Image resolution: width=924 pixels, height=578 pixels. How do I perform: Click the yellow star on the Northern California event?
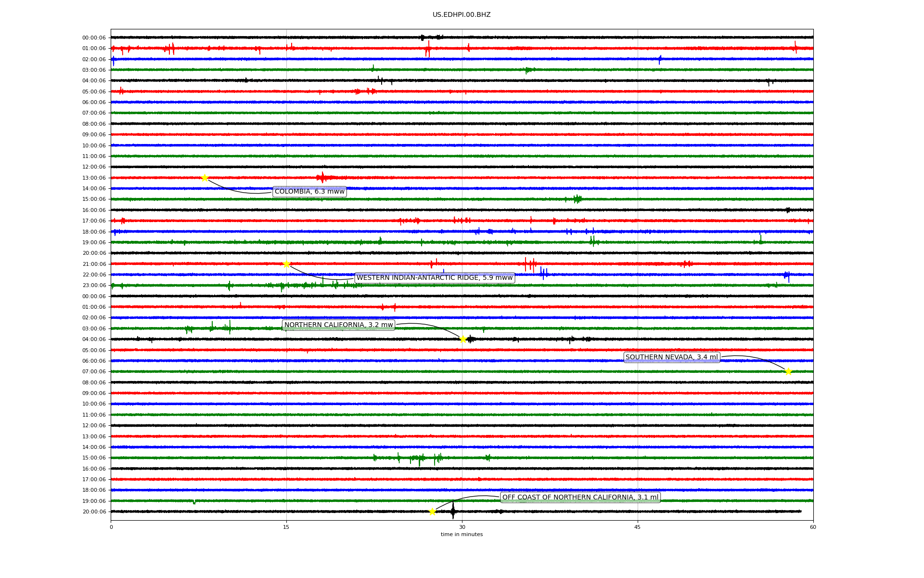(463, 339)
